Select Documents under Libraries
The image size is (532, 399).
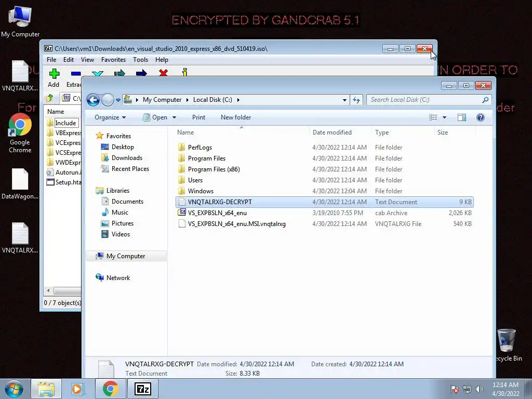tap(123, 202)
